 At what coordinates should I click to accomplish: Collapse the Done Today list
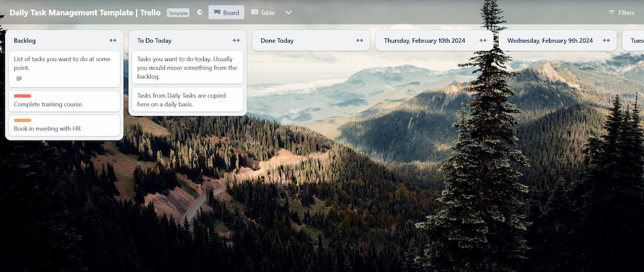pyautogui.click(x=360, y=40)
